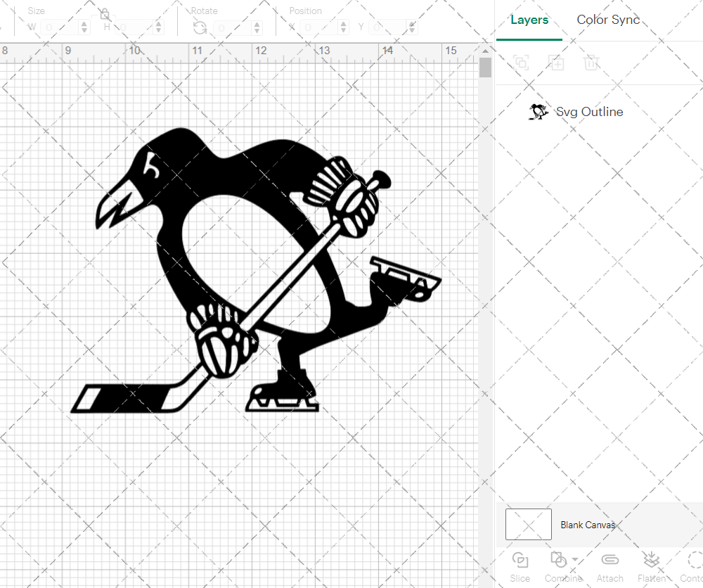Open the Layers tab
703x588 pixels.
click(x=529, y=20)
